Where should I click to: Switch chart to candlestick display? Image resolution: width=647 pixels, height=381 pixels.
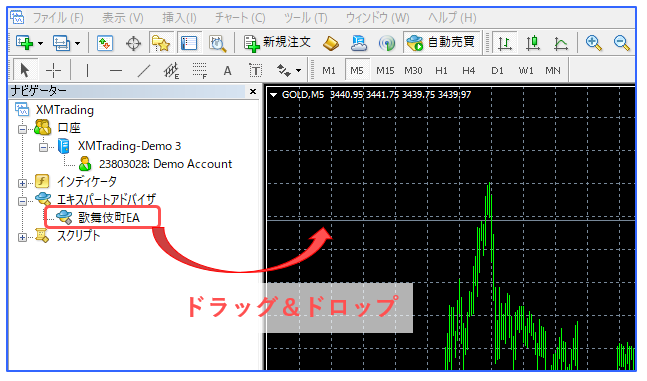click(x=533, y=43)
